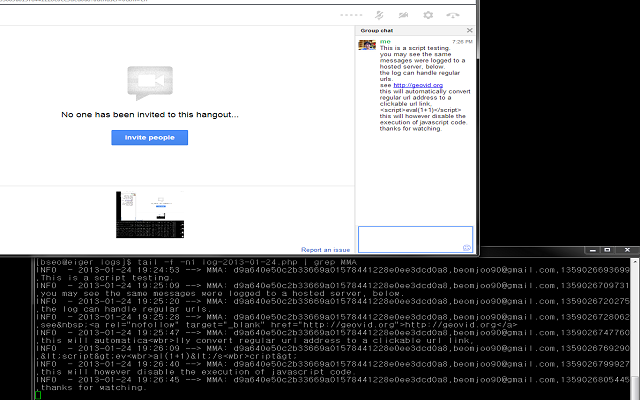Click terminal escaped script tag line
Image resolution: width=640 pixels, height=400 pixels.
(168, 356)
